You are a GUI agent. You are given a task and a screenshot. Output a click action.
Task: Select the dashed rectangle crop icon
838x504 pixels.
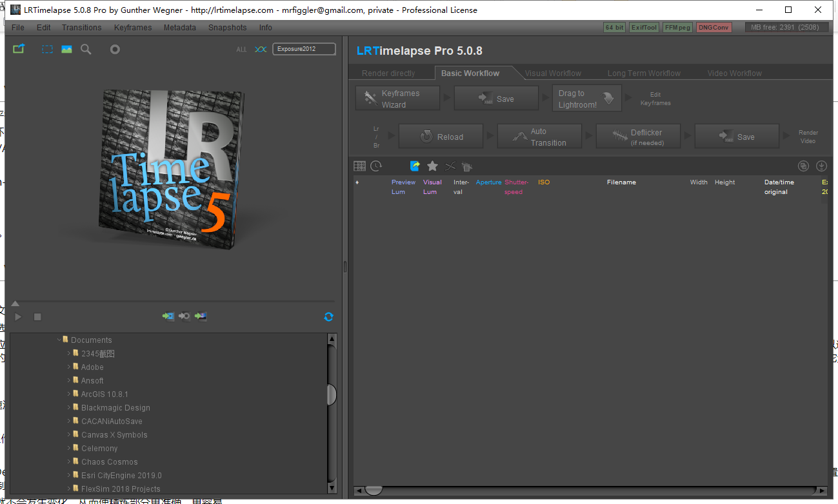click(47, 49)
